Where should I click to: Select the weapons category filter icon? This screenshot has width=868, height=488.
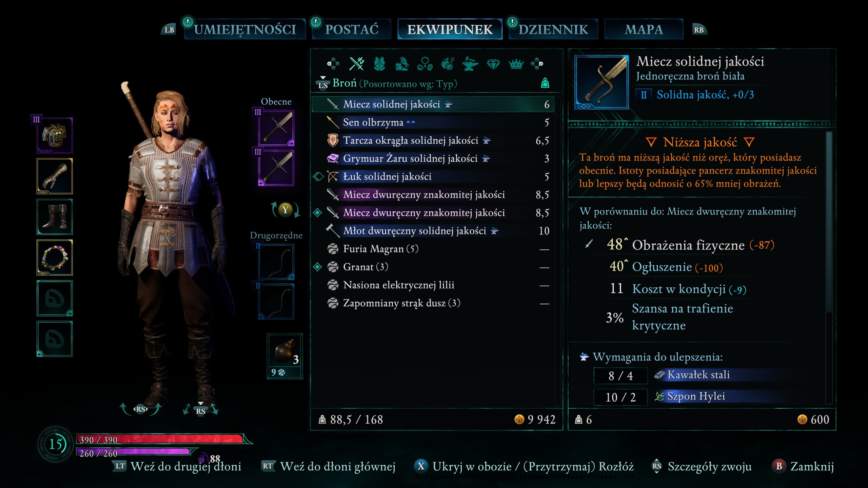coord(357,63)
